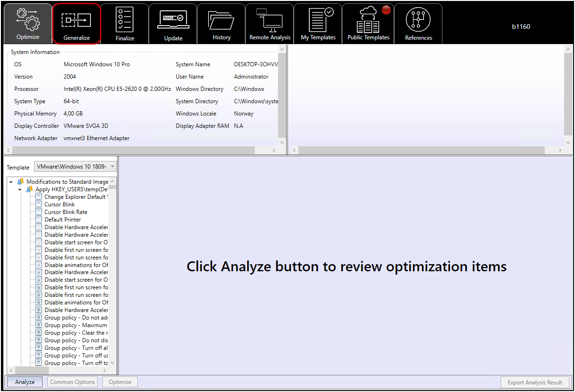Image resolution: width=575 pixels, height=392 pixels.
Task: Select the Change Explorer Default tree item
Action: 76,197
